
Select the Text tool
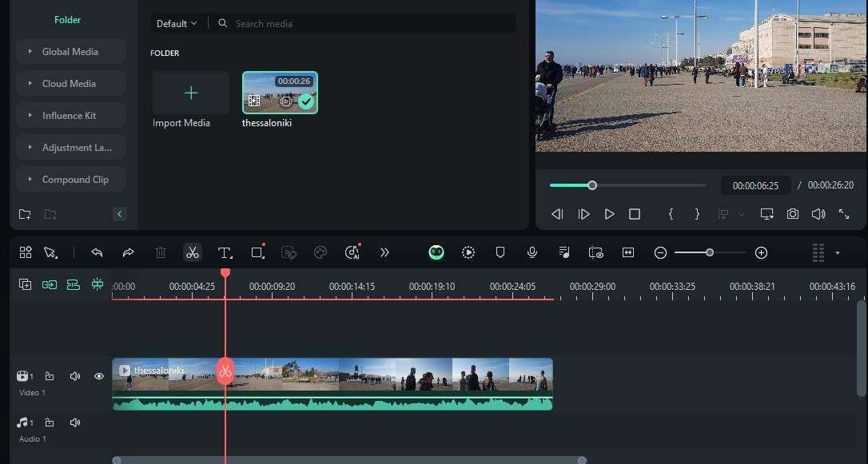click(x=225, y=252)
